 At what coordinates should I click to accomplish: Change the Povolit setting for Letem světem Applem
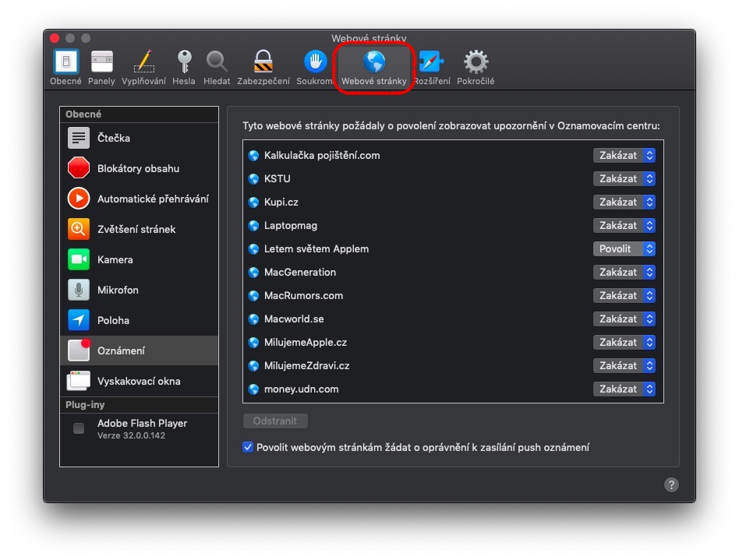pyautogui.click(x=624, y=248)
